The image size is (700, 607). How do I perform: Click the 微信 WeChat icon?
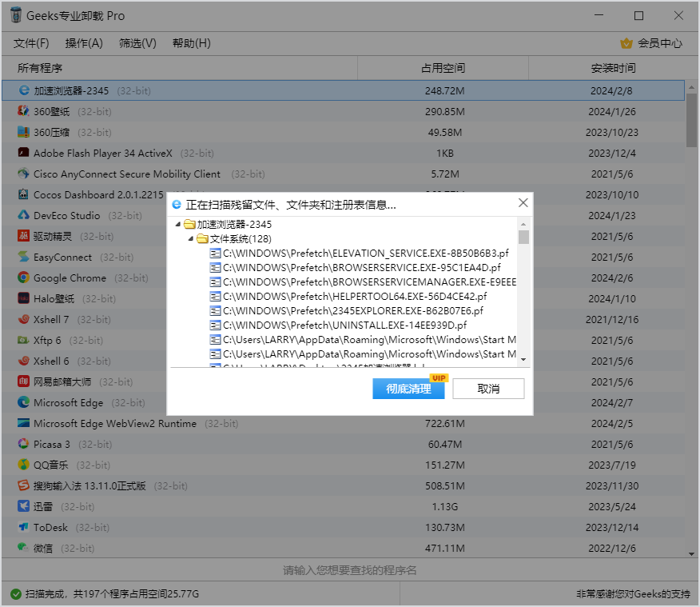(x=23, y=548)
